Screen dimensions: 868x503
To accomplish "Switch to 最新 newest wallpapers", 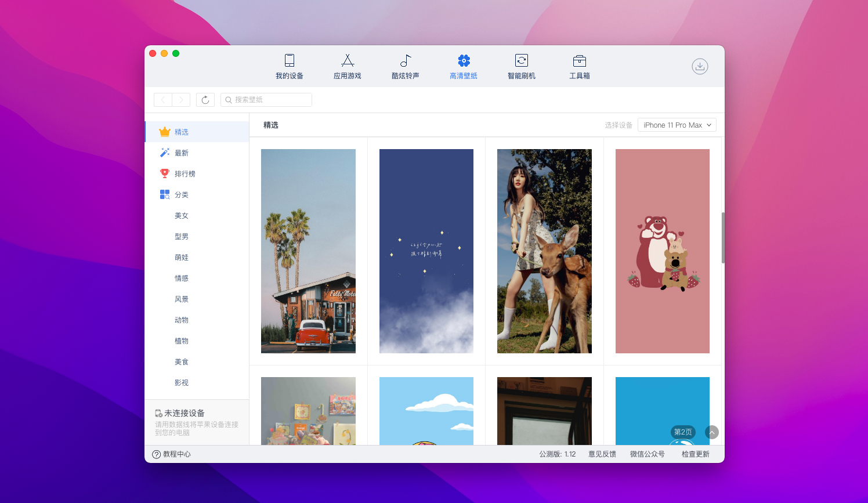I will pos(181,153).
